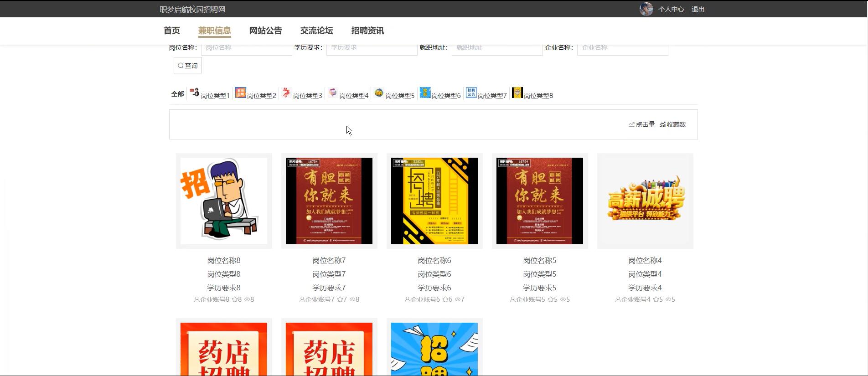Click the 岗位类型3 category icon
Viewport: 868px width, 376px height.
point(287,93)
